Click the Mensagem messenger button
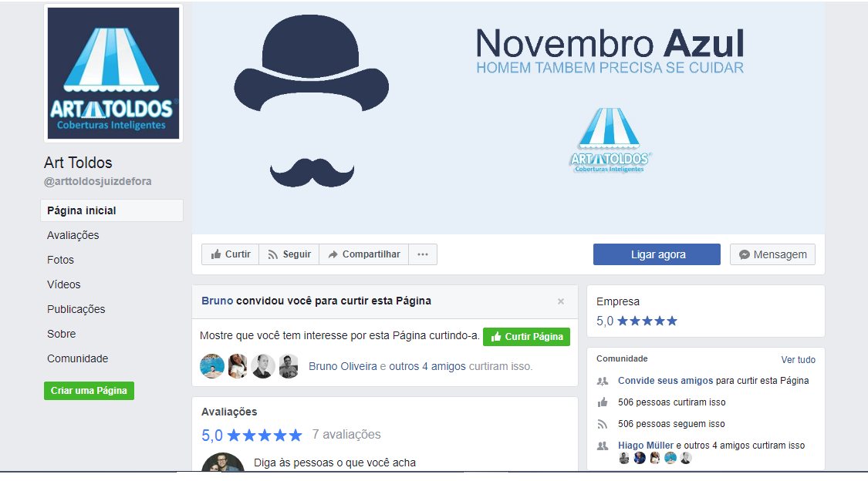 (x=772, y=254)
